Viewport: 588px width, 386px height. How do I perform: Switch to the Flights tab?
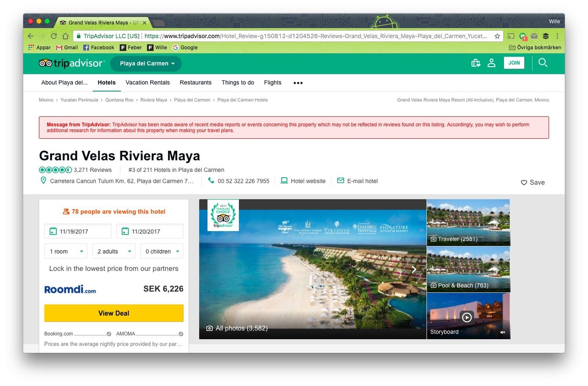point(272,83)
